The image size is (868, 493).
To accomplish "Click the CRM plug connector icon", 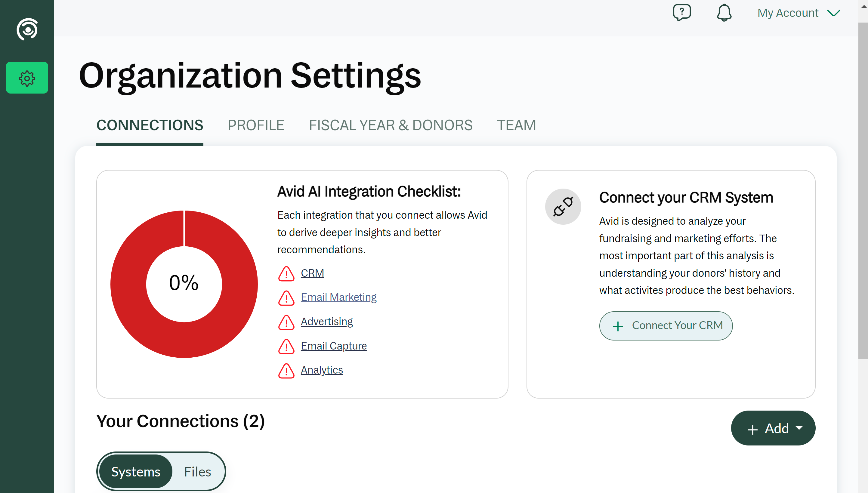I will point(563,207).
